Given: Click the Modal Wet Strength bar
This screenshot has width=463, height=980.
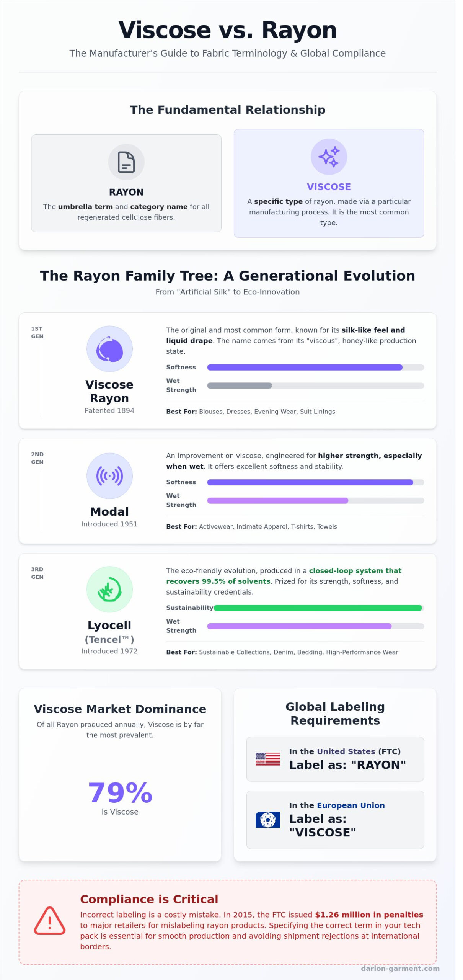Looking at the screenshot, I should (315, 500).
